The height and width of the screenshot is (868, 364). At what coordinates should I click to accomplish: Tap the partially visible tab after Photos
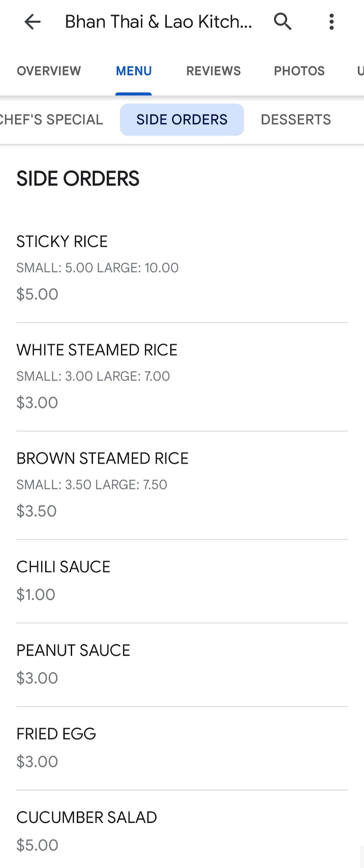click(x=360, y=71)
